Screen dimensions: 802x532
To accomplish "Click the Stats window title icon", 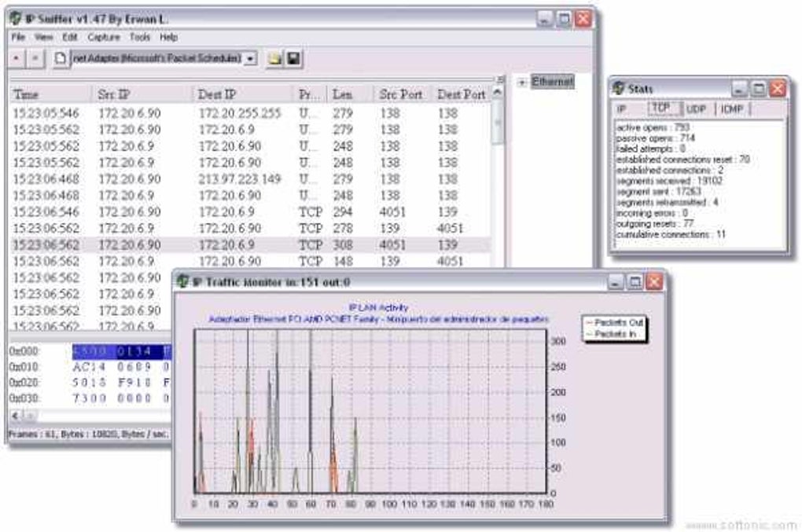I will (618, 88).
